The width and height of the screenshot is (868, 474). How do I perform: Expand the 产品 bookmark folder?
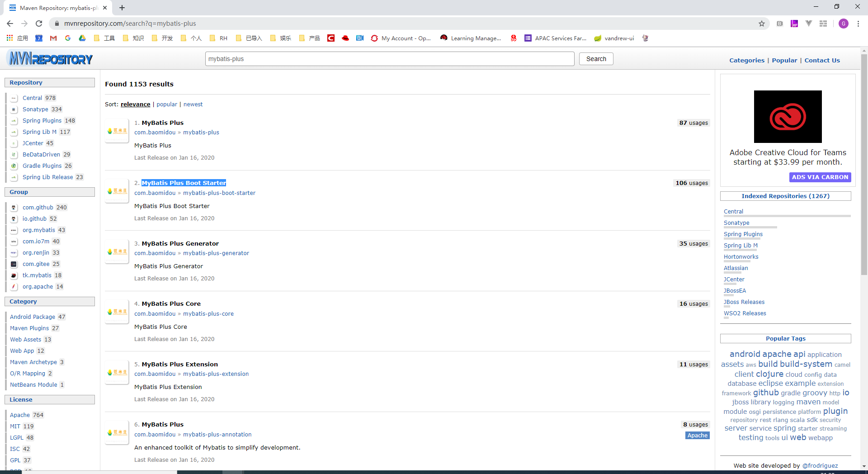tap(310, 38)
